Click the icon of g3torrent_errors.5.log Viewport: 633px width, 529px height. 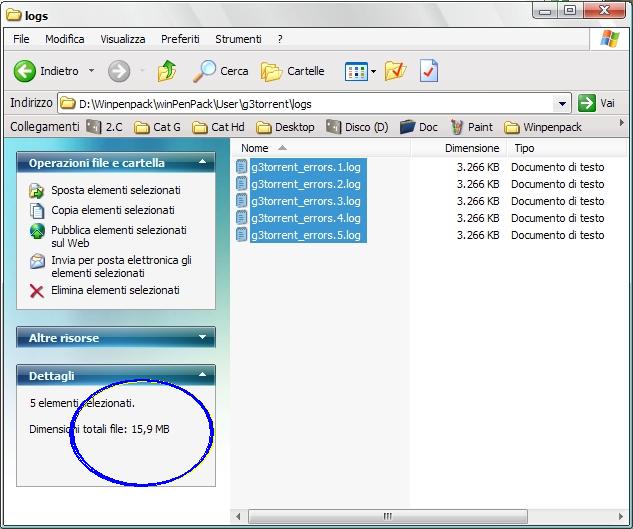pyautogui.click(x=241, y=235)
